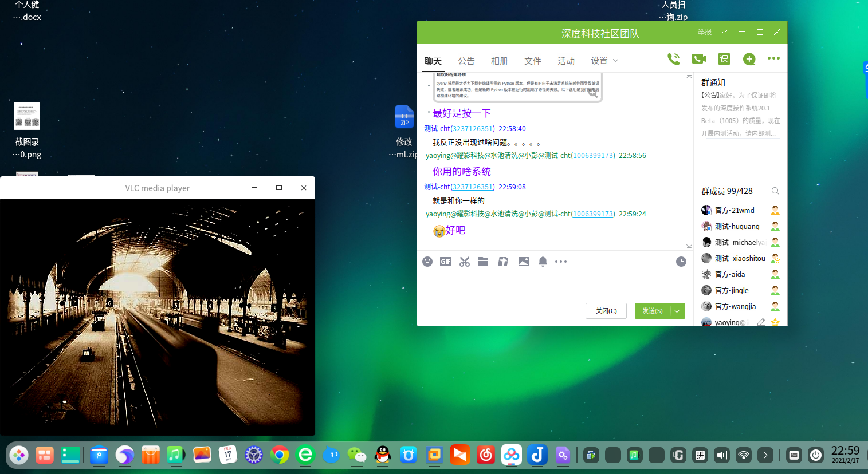Open more options ellipsis in chat header
868x474 pixels.
(773, 58)
